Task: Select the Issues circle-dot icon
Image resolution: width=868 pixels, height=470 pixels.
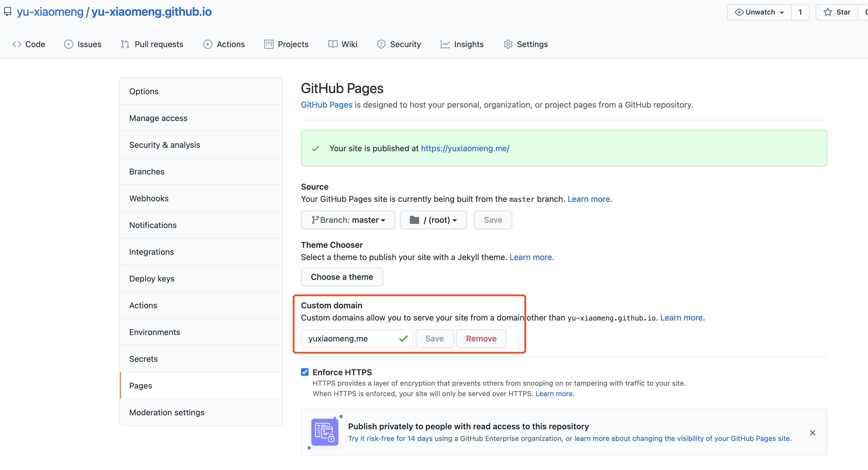Action: click(x=69, y=44)
